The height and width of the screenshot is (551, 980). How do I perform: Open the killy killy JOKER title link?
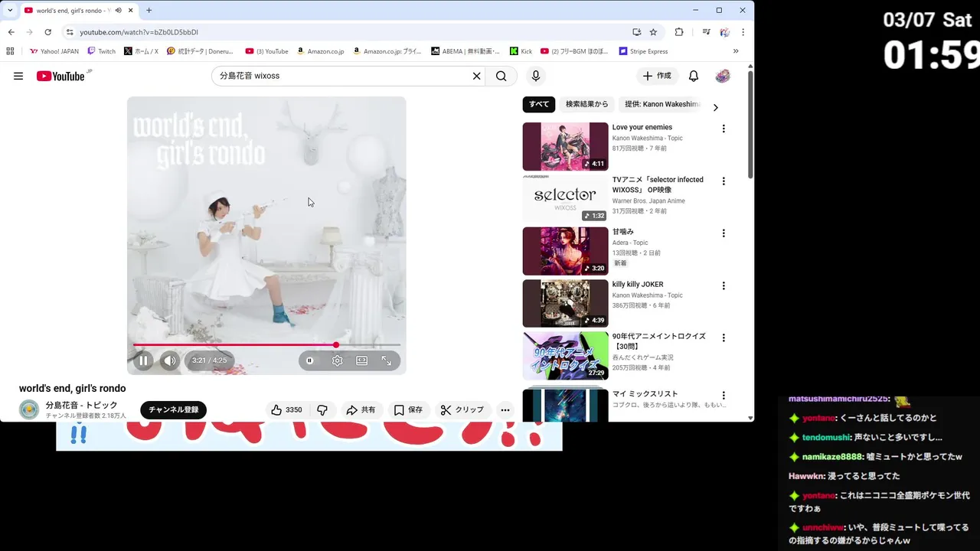[638, 285]
